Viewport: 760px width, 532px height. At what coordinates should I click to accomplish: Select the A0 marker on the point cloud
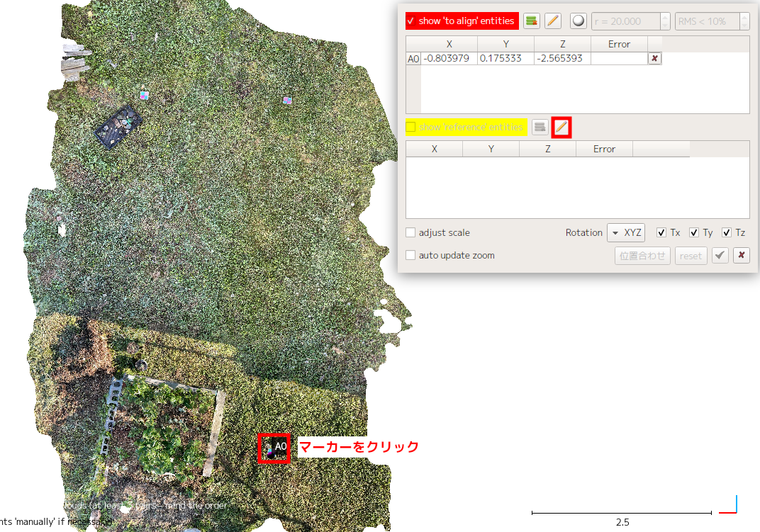[x=274, y=448]
